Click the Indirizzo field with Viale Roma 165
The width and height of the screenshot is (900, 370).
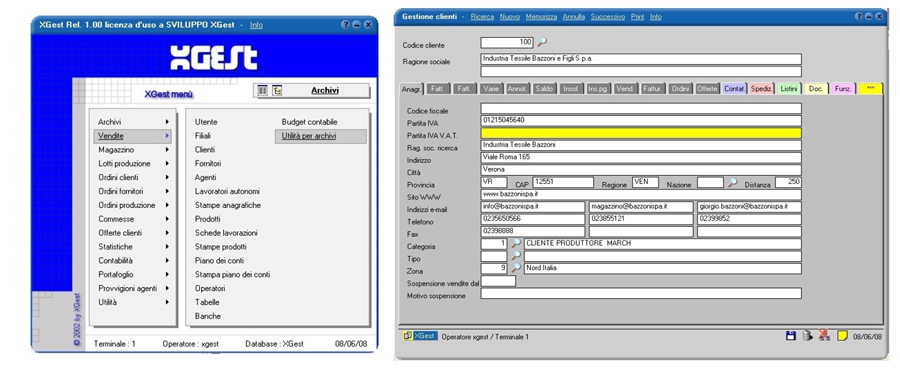[x=641, y=157]
